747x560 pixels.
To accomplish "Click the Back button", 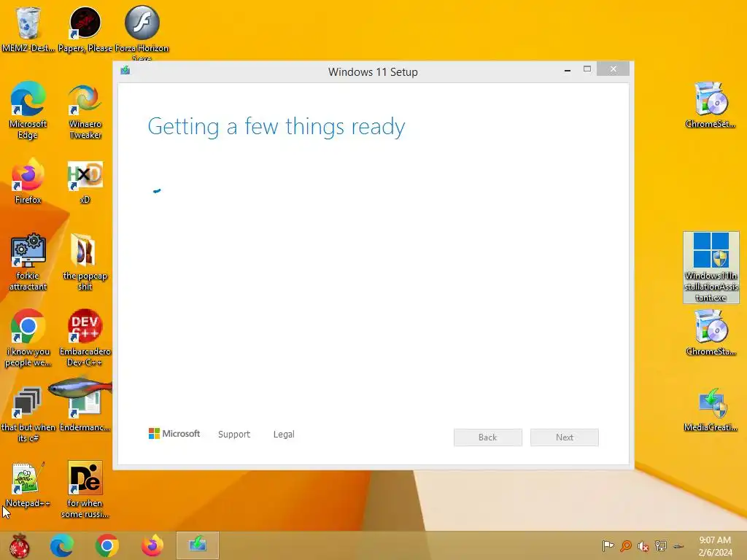I will tap(488, 437).
